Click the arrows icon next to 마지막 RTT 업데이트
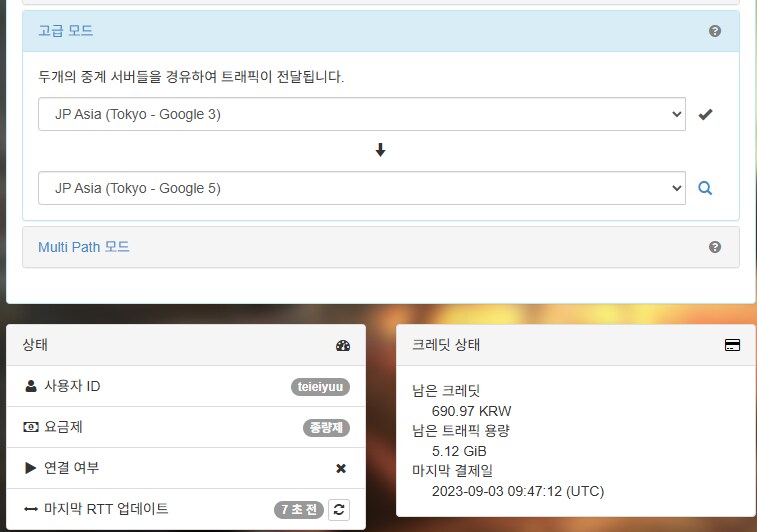Screen dimensions: 757x532 31,509
